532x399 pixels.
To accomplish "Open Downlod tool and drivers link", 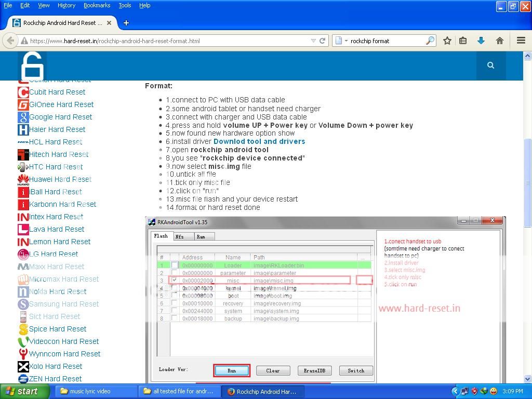I will click(259, 141).
